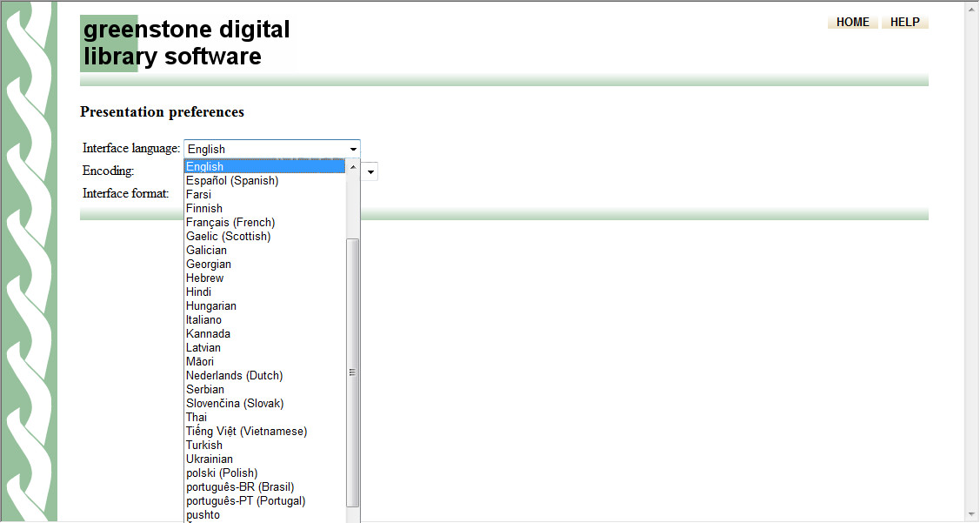Select Thai language option
980x523 pixels.
[x=265, y=417]
